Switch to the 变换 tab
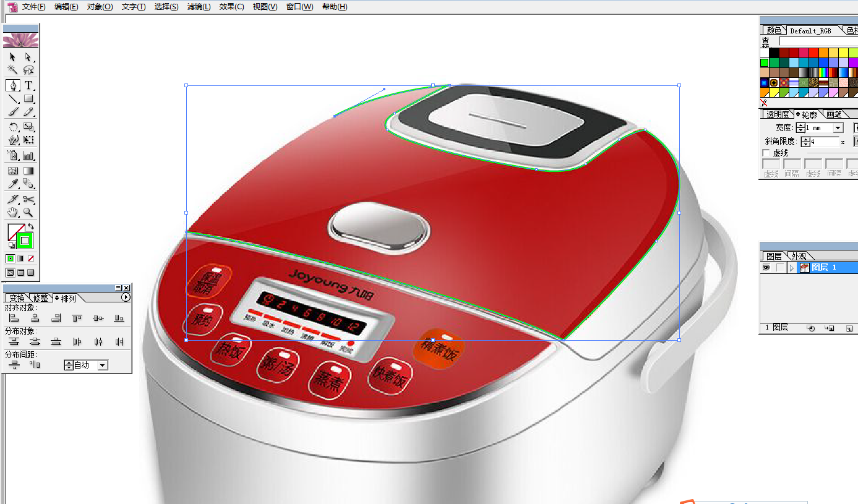The height and width of the screenshot is (504, 858). [x=17, y=298]
